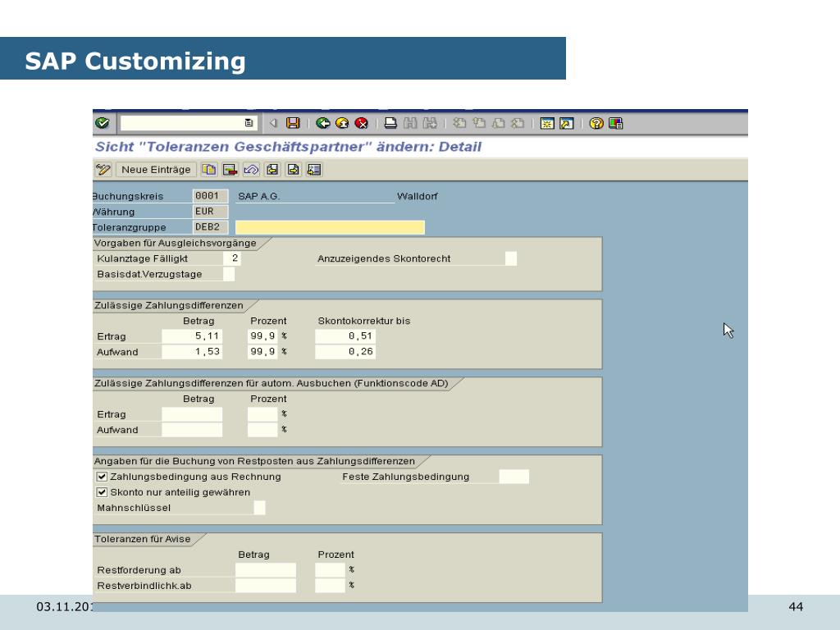Click the Restverbindlichk.ab Prozent field

pyautogui.click(x=330, y=585)
